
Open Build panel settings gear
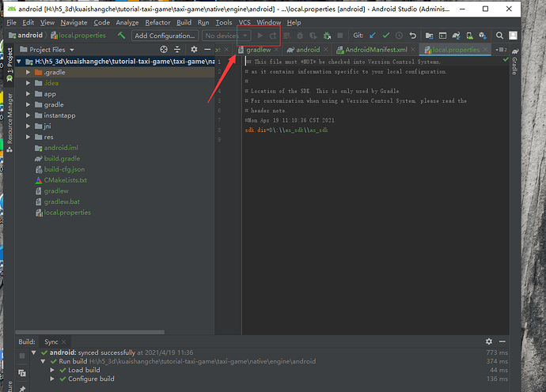[489, 341]
